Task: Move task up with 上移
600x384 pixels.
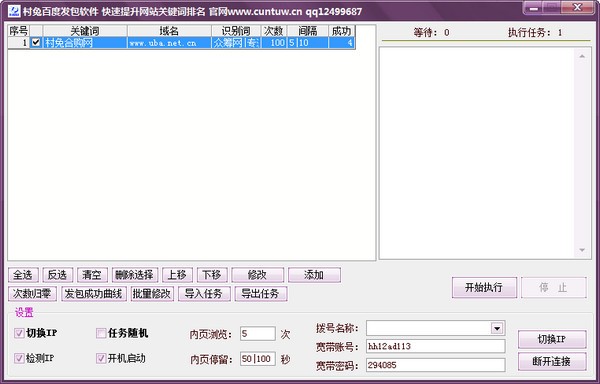Action: click(x=177, y=275)
